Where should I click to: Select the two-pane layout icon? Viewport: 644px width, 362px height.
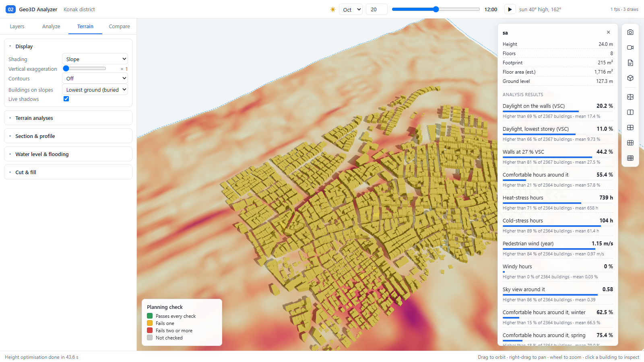630,112
